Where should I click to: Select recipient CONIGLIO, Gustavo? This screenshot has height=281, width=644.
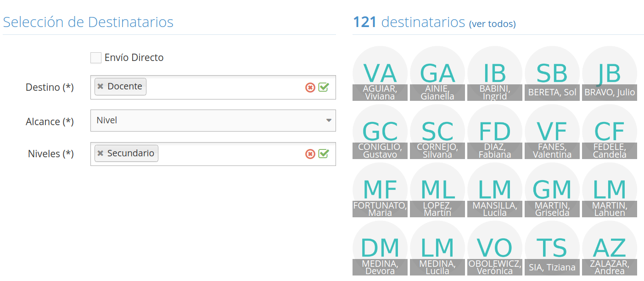click(380, 132)
